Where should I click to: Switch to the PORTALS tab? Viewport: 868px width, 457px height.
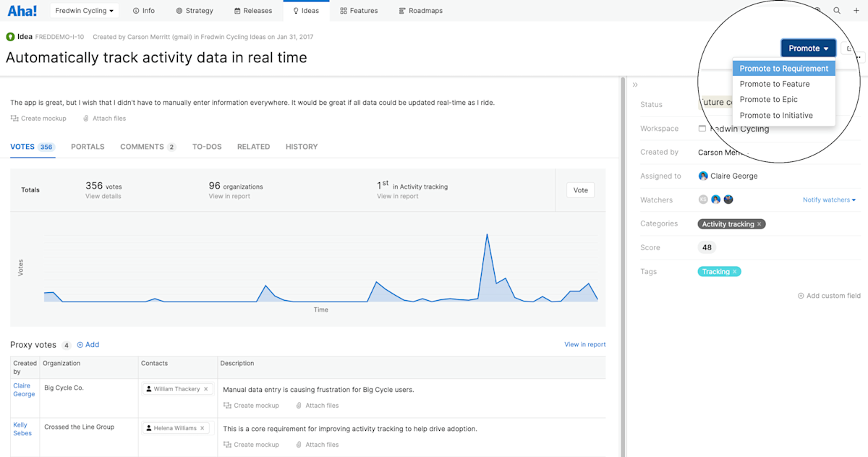click(x=88, y=147)
